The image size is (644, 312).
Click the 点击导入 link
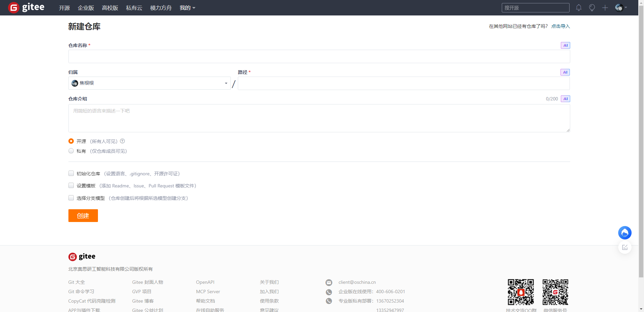pyautogui.click(x=560, y=26)
